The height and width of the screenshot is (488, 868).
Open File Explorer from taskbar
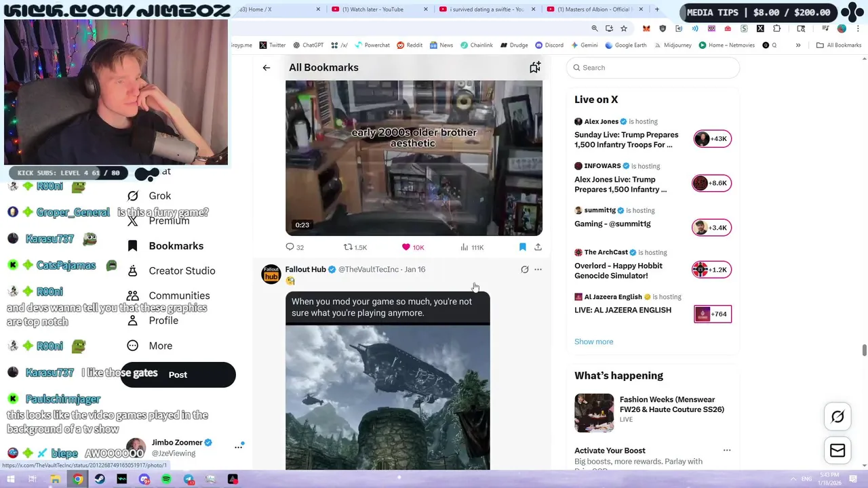point(56,479)
